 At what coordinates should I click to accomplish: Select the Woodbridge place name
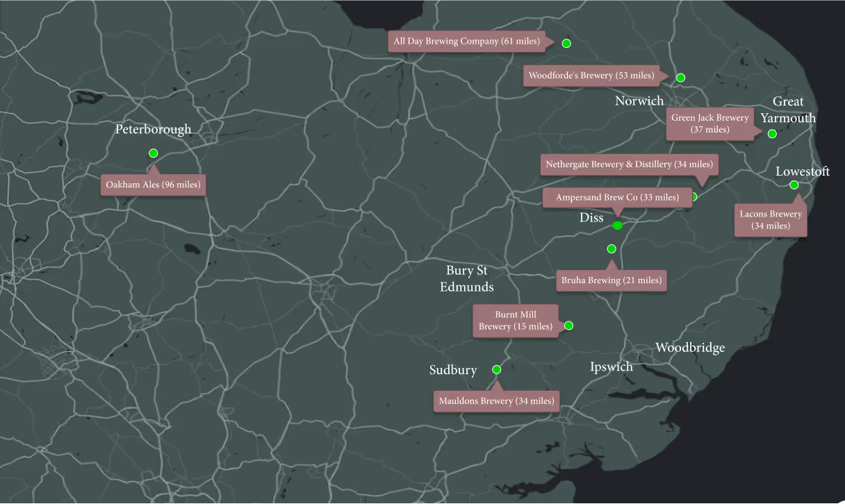point(690,348)
